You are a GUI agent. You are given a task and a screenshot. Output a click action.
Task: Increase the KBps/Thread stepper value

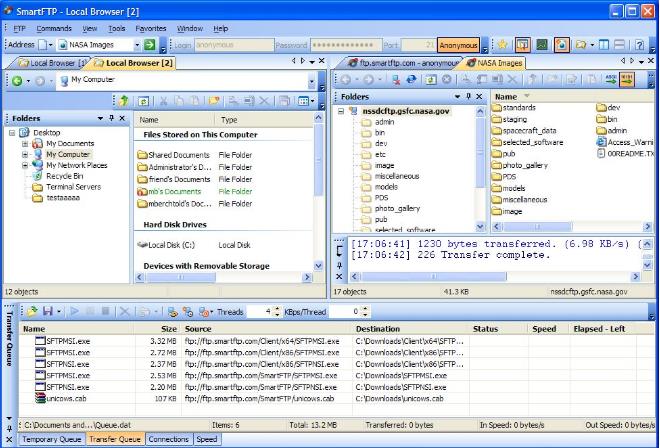365,309
